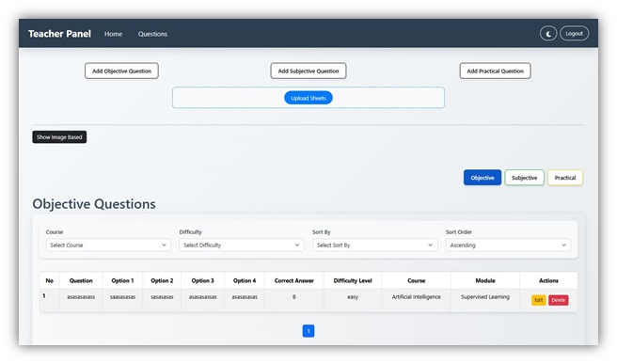617x364 pixels.
Task: Click the Module column header
Action: coord(485,281)
